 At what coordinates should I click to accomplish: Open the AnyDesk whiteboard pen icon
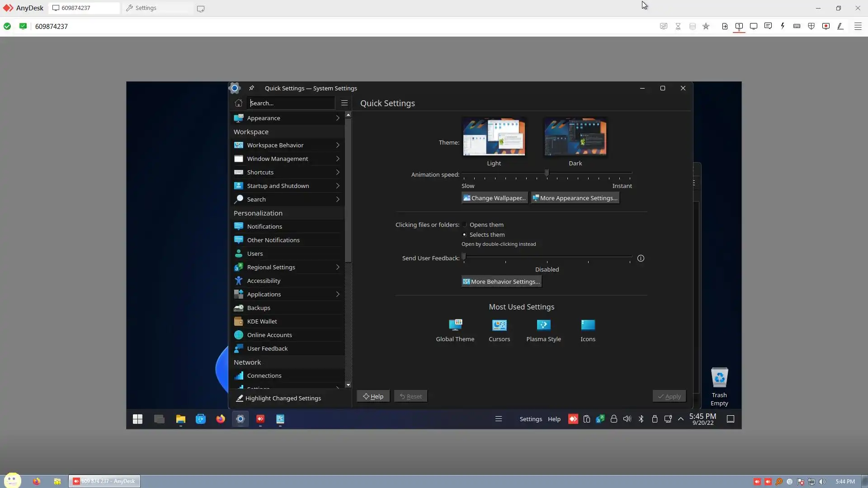click(840, 26)
